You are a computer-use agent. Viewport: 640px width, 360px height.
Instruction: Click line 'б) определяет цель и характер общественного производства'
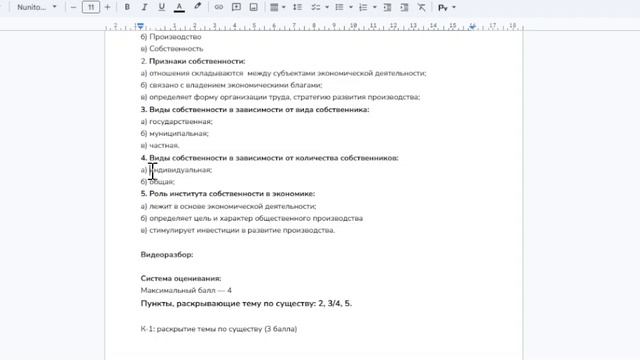tap(252, 218)
